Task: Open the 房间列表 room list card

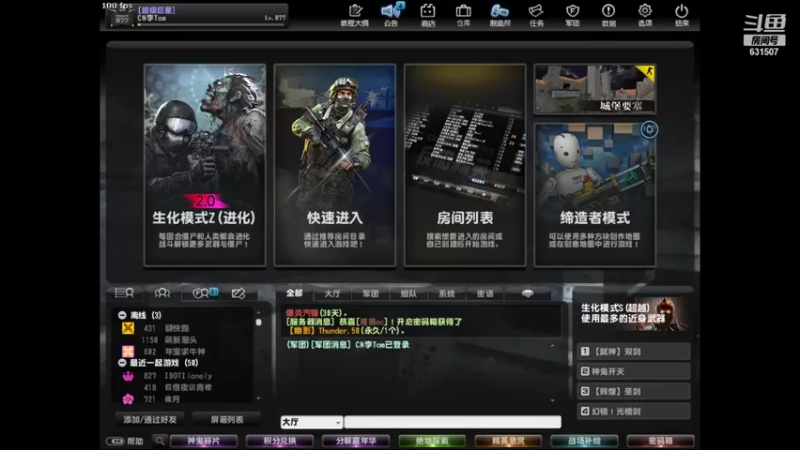Action: tap(465, 165)
